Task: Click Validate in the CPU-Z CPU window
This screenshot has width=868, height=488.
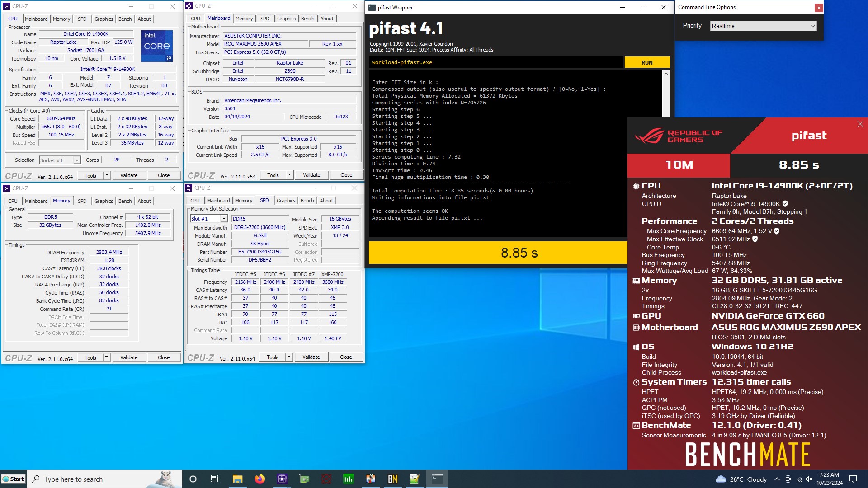Action: tap(129, 175)
